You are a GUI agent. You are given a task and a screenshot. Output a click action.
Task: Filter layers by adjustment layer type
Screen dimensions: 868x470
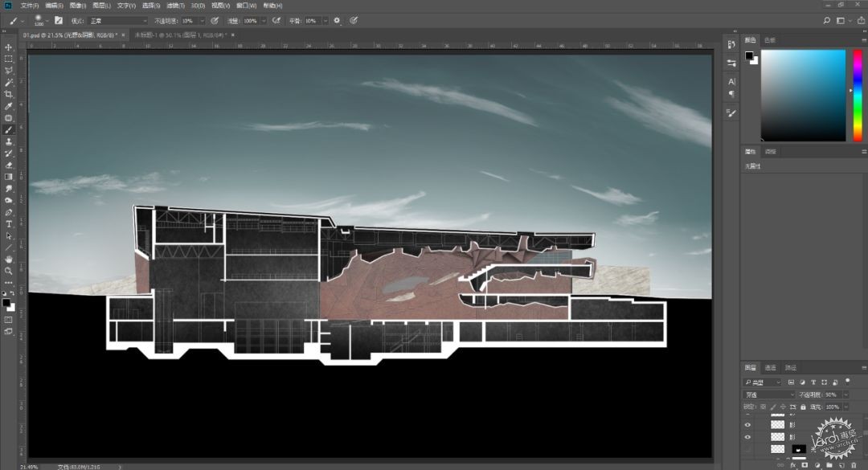pos(802,382)
